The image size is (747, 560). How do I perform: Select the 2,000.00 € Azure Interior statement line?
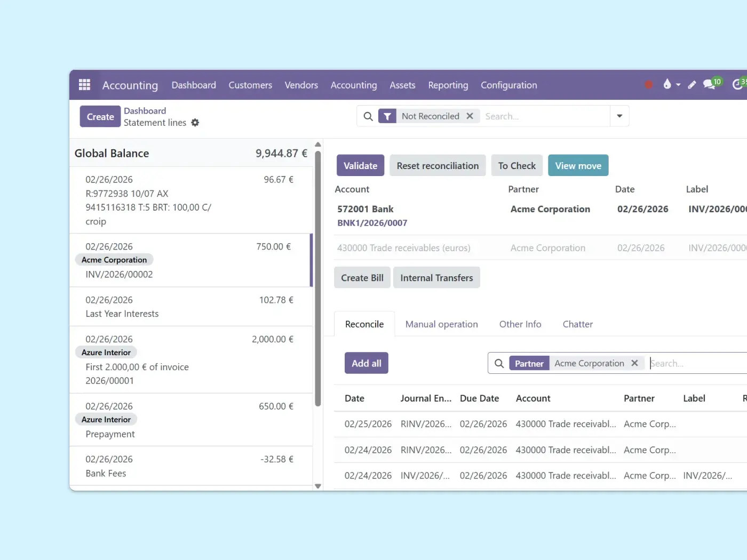(x=190, y=359)
